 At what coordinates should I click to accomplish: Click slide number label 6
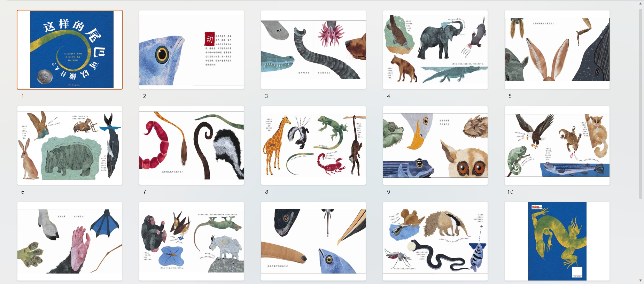[23, 192]
